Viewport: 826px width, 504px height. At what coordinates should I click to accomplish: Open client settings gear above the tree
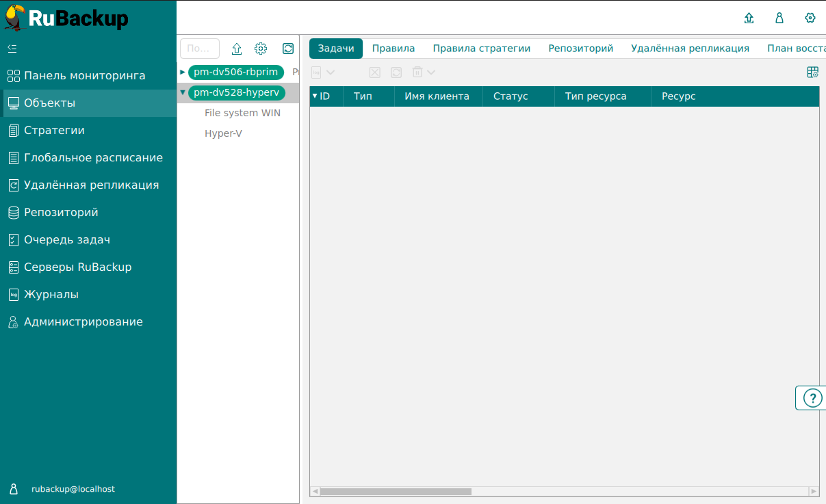point(261,49)
